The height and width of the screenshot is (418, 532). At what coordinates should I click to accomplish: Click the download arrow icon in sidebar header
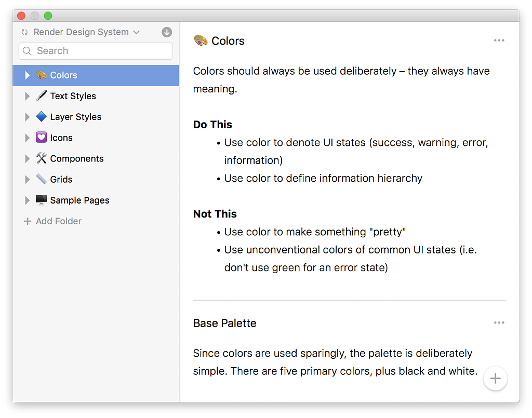(x=167, y=32)
